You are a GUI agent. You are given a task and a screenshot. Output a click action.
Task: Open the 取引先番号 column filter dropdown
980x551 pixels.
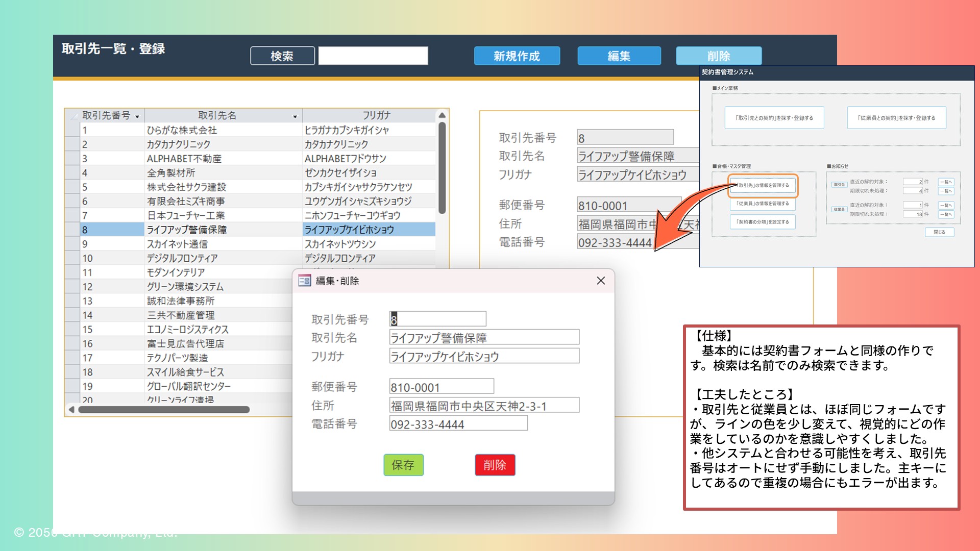pos(137,117)
